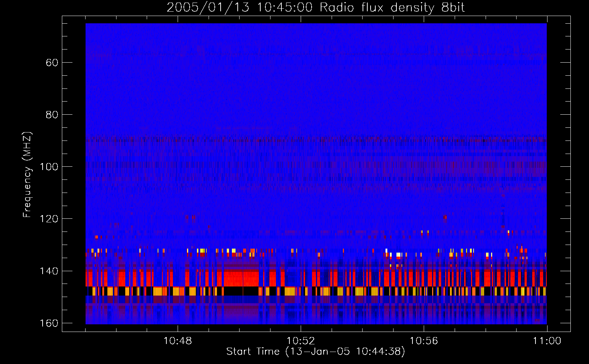Click the '120' frequency tick label

[49, 219]
